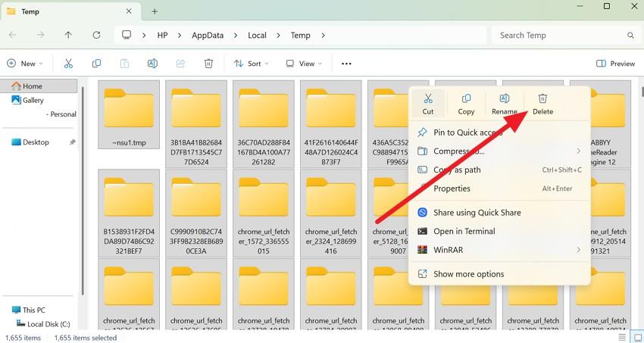Go back with the back arrow
Screen dimensions: 644x343
13,36
